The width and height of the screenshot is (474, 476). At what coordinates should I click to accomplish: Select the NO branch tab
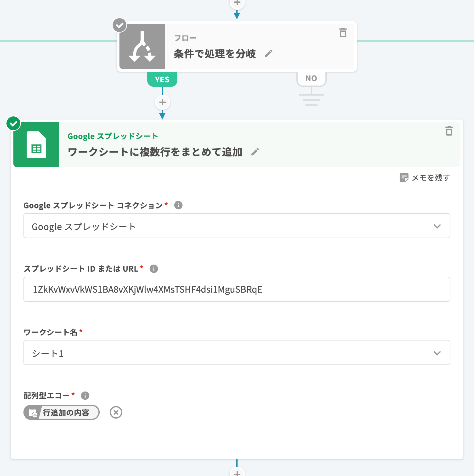click(311, 78)
